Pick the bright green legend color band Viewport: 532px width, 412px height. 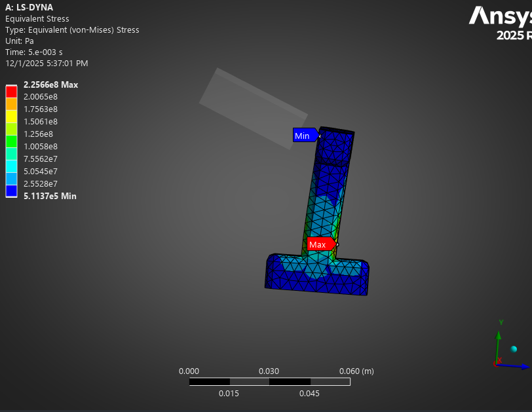coord(11,141)
